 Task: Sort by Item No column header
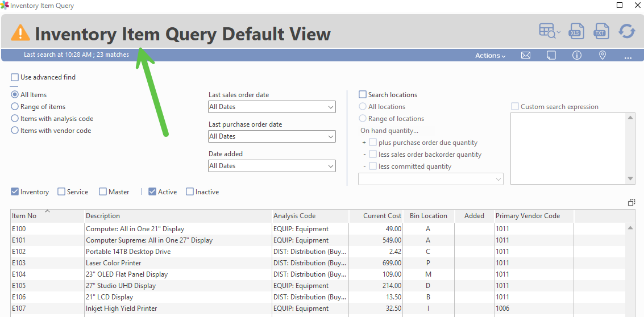47,216
